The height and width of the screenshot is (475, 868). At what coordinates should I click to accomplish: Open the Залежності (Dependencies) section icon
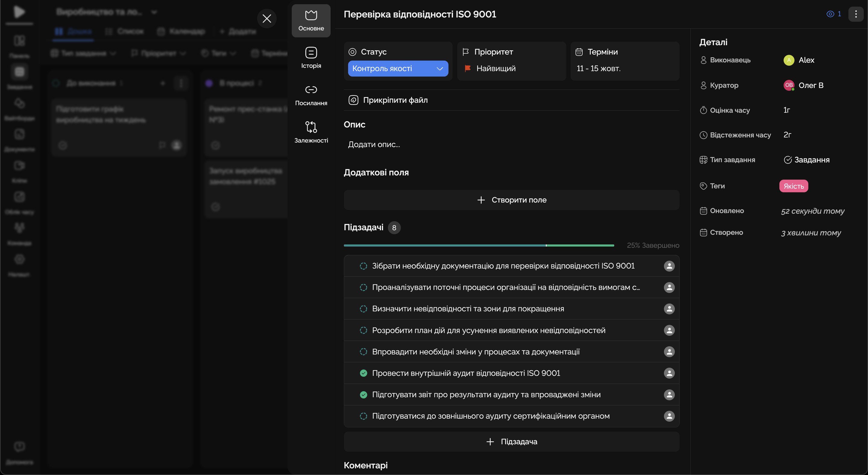point(311,127)
